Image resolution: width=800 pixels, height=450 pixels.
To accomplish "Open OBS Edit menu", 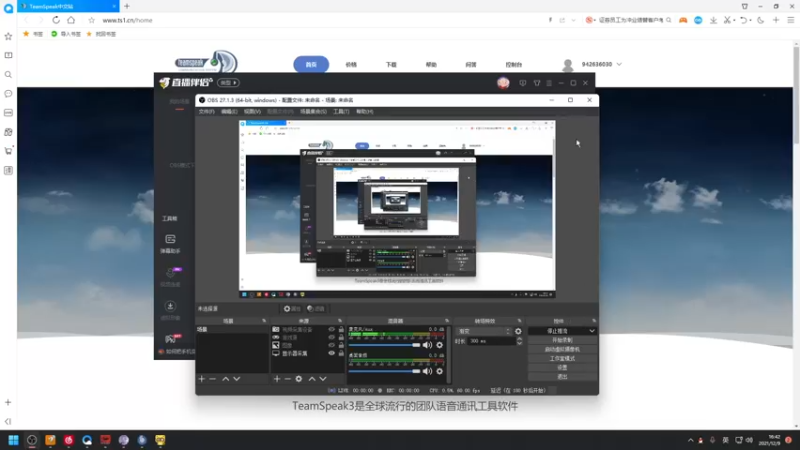I will pos(229,111).
